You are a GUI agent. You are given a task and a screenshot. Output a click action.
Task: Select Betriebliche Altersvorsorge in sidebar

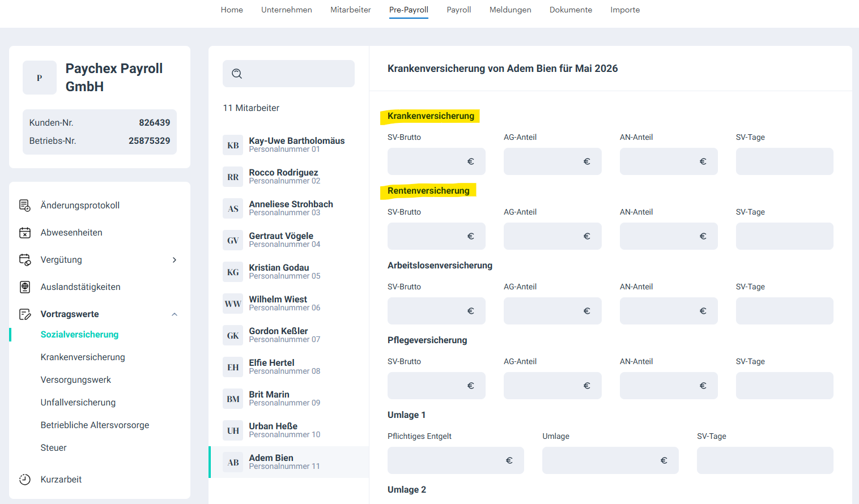pyautogui.click(x=95, y=425)
